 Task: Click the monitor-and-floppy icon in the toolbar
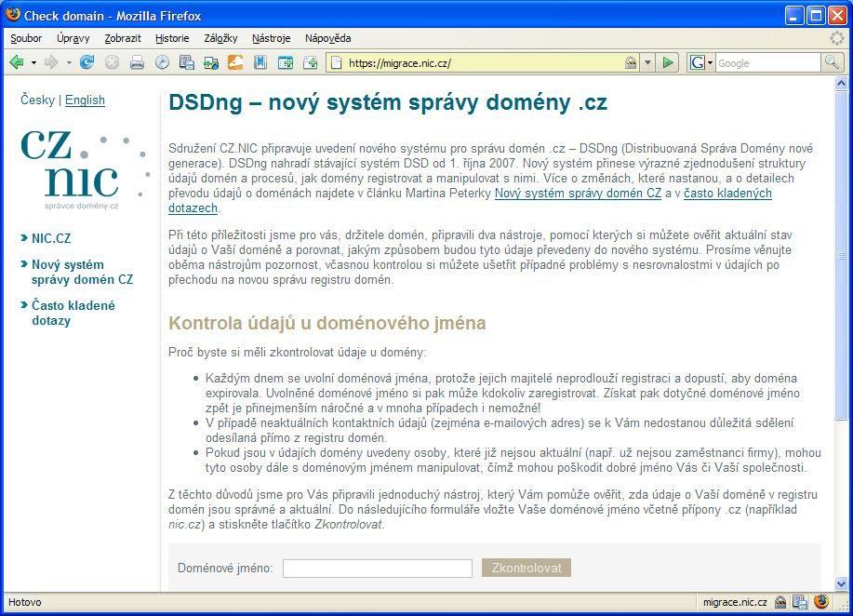point(187,62)
